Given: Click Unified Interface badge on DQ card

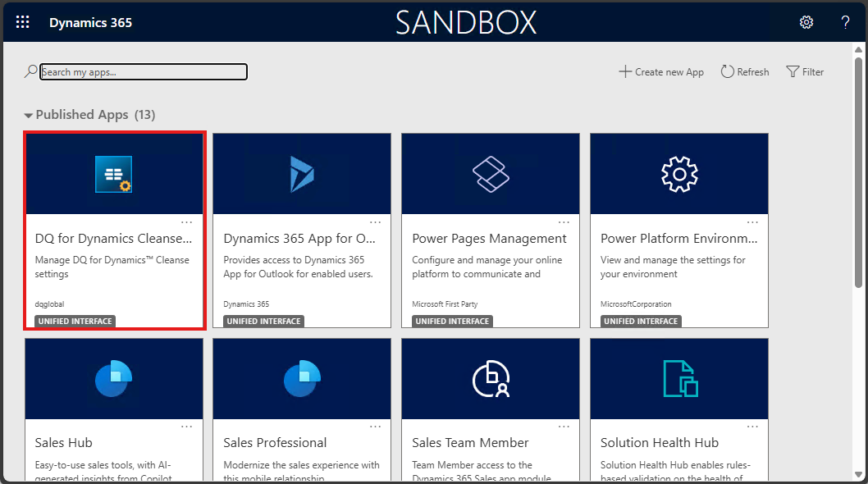Looking at the screenshot, I should tap(75, 322).
